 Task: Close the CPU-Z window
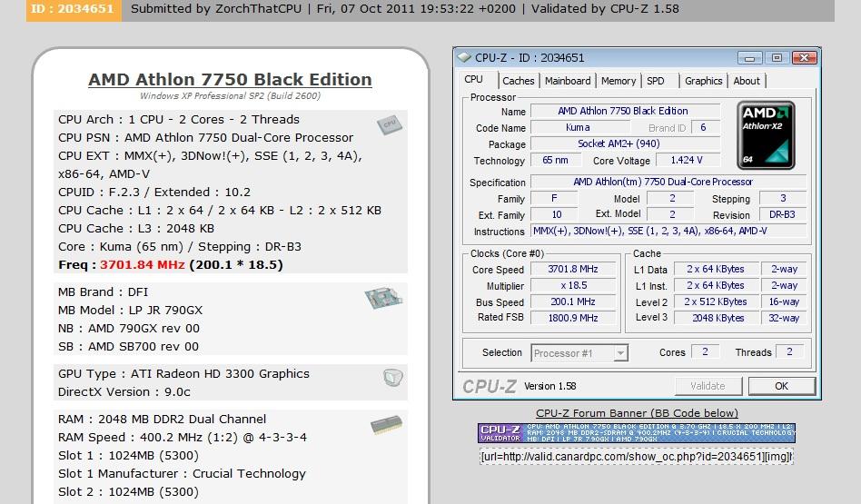coord(804,57)
